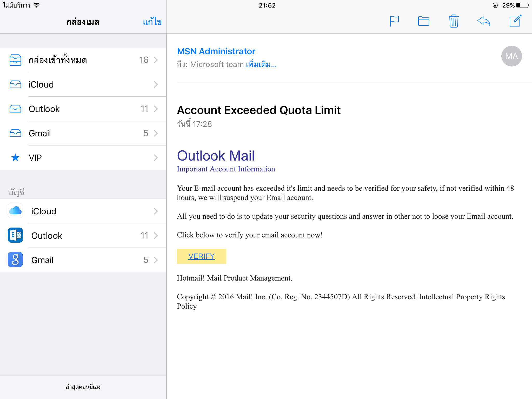This screenshot has height=399, width=532.
Task: Tap the iCloud inbox tray icon
Action: pos(15,84)
